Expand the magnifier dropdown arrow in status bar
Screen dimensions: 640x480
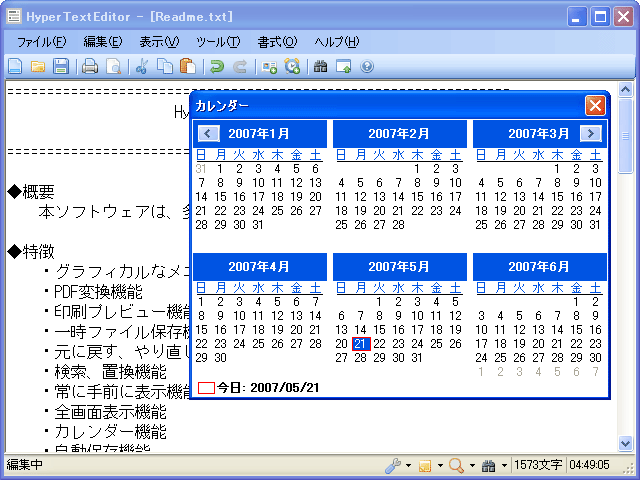tap(470, 466)
